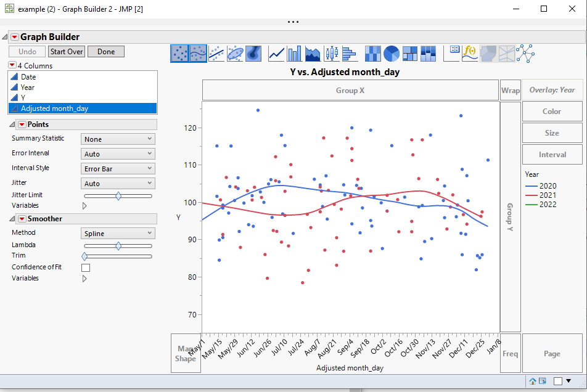Open the Smoother red triangle menu
587x392 pixels.
click(x=22, y=218)
